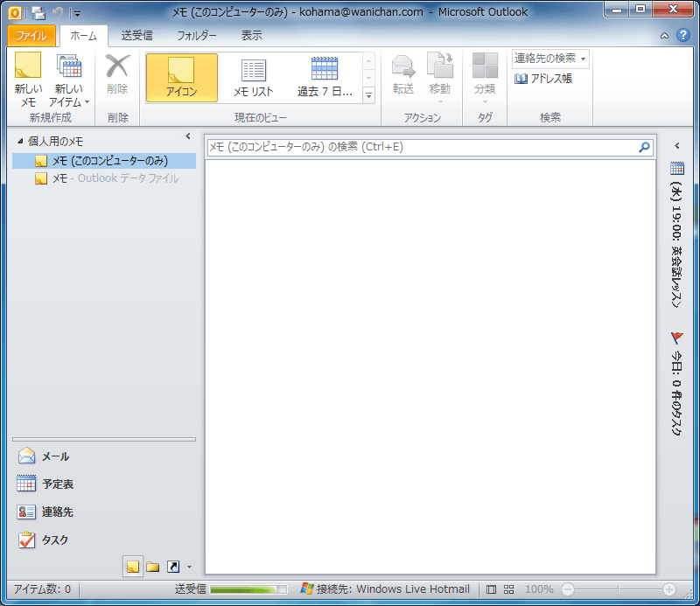Collapse the 個人用のメモ tree group
Viewport: 700px width, 606px height.
[x=20, y=141]
